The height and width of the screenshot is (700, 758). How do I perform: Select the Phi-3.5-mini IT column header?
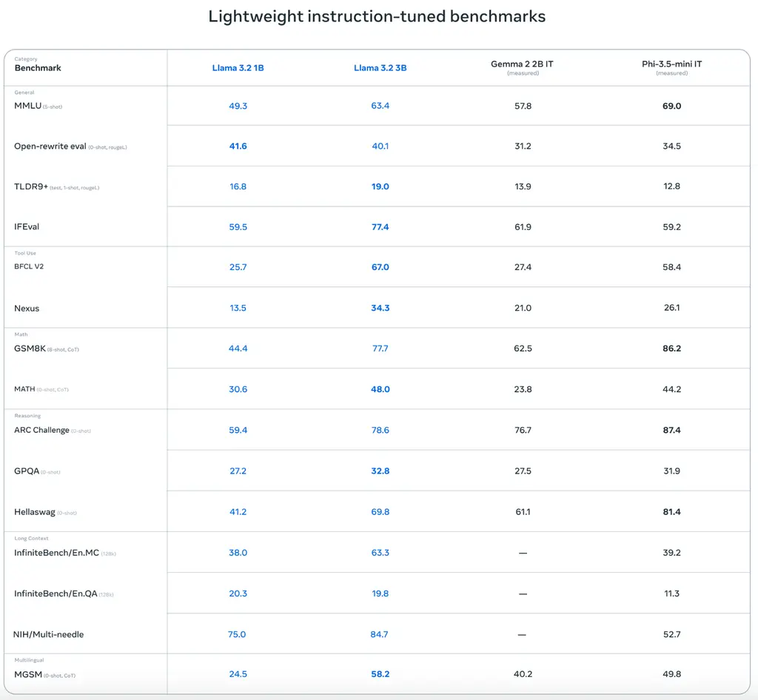click(x=671, y=67)
